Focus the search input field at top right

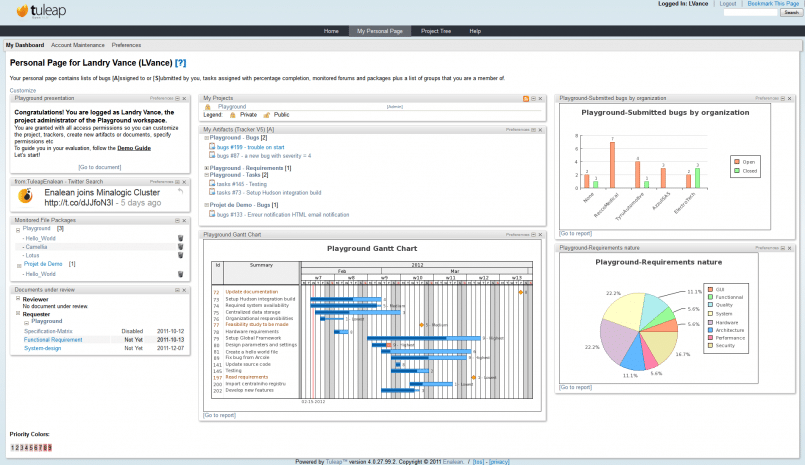[751, 12]
